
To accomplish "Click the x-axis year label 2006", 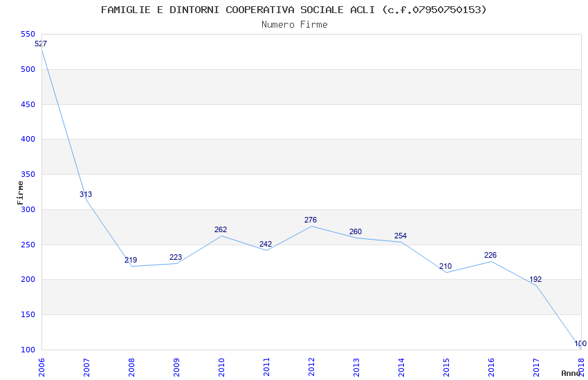I will 42,368.
